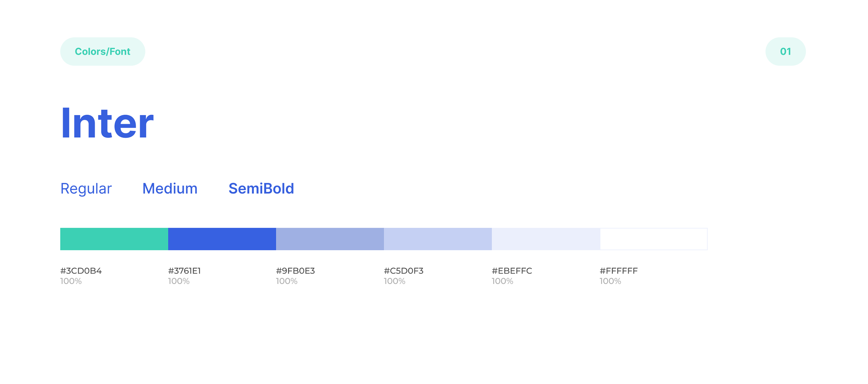Select the muted periwinkle blue swatch
868x384 pixels.
(x=330, y=239)
